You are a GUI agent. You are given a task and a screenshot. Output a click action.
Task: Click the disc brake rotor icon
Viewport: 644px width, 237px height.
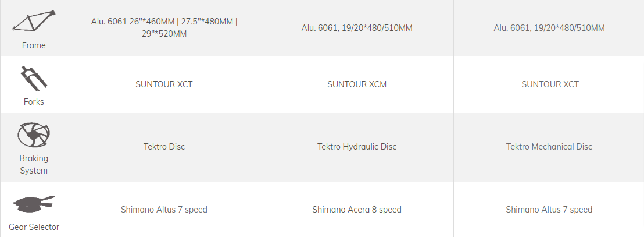pos(34,135)
